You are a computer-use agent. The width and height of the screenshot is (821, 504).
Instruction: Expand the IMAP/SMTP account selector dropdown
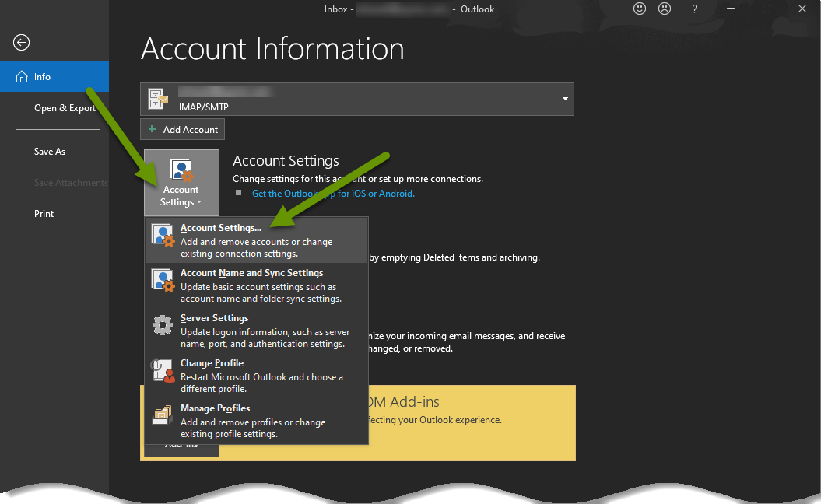(x=565, y=99)
